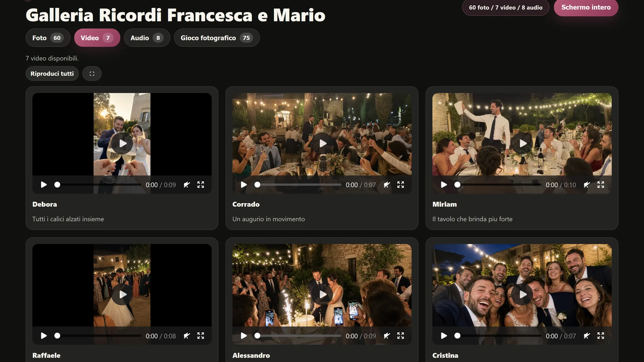This screenshot has height=362, width=644.
Task: Click the 'Miriam' video title
Action: (x=444, y=204)
